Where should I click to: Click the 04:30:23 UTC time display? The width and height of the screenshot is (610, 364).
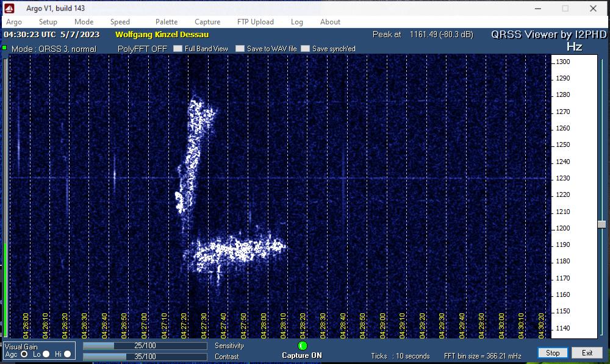(x=51, y=35)
